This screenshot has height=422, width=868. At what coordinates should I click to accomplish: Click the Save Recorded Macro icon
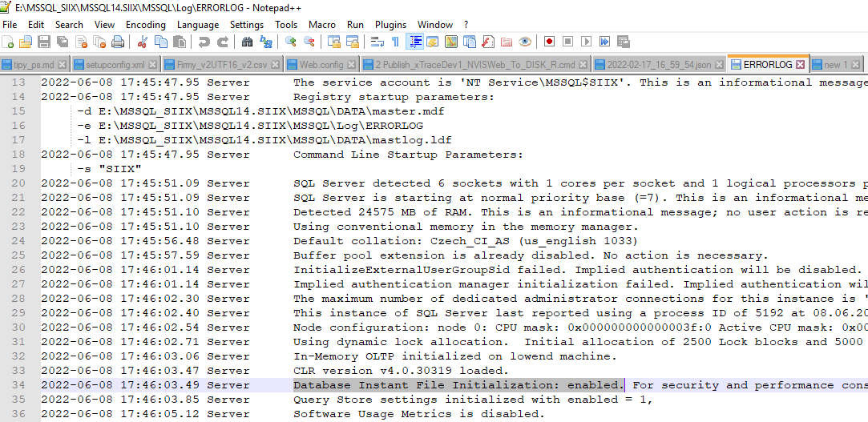click(624, 42)
